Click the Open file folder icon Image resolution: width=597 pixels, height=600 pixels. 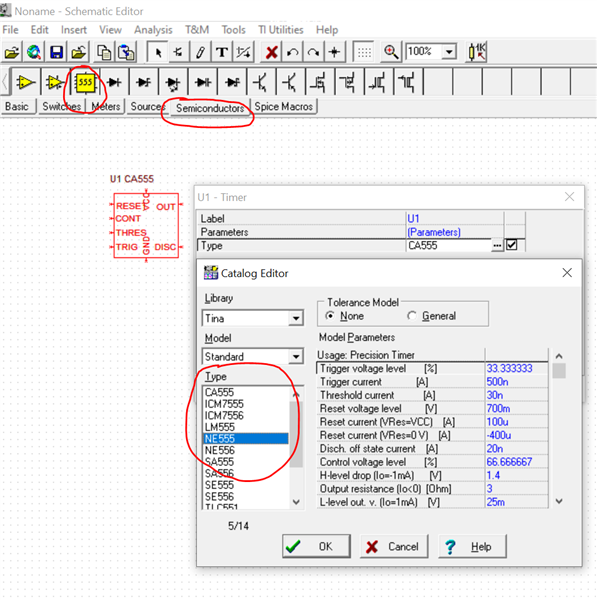[x=11, y=52]
